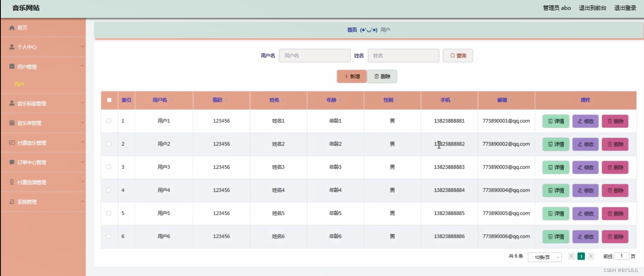Check the row for 用户6
Image resolution: width=644 pixels, height=276 pixels.
(108, 236)
